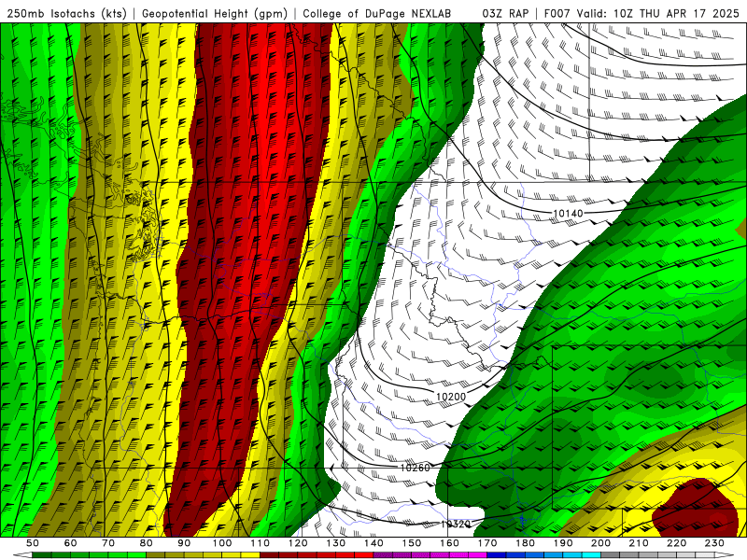Click the bright red swatch left of 140 mark
The image size is (747, 560).
pos(364,555)
